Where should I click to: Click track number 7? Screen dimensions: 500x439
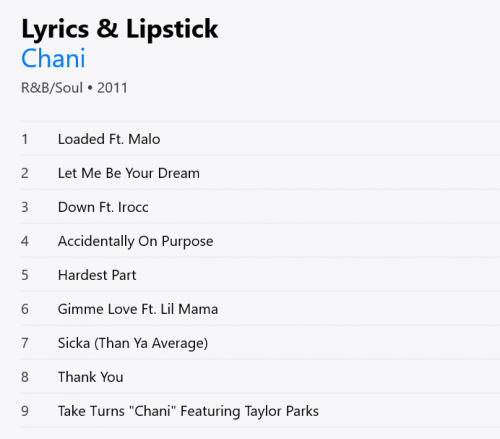25,343
